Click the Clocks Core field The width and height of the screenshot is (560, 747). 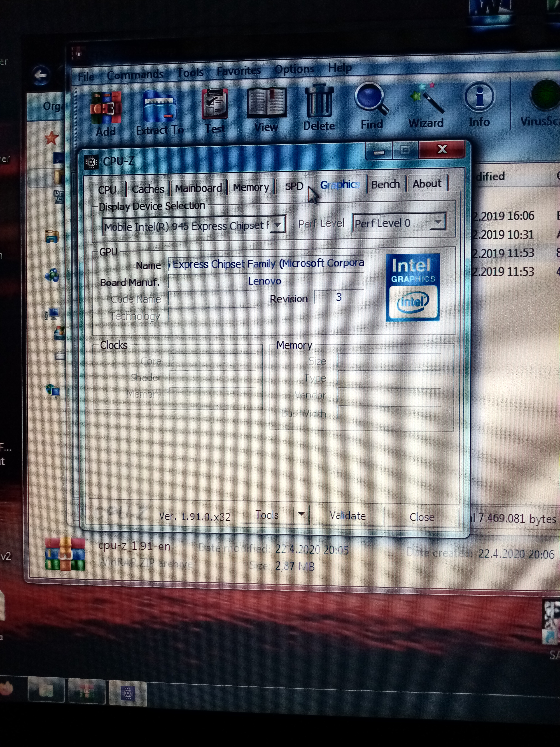pyautogui.click(x=212, y=361)
